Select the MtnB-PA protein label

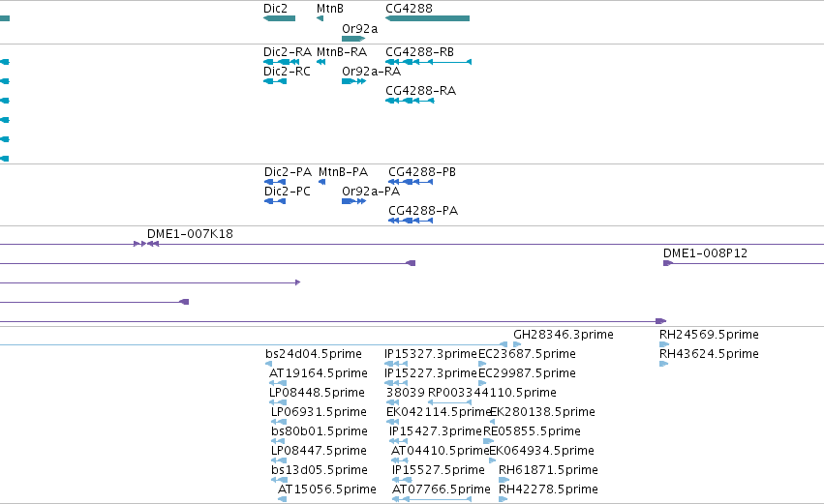point(343,172)
